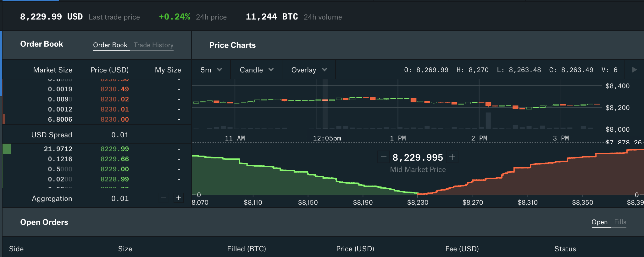Select the Open orders tab
The width and height of the screenshot is (644, 257).
tap(599, 222)
